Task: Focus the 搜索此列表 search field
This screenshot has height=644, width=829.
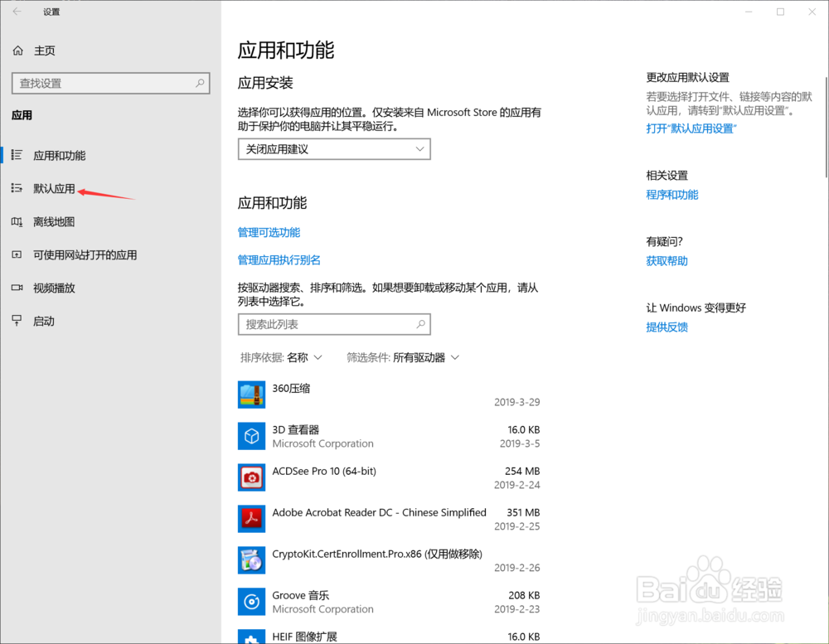Action: (334, 324)
